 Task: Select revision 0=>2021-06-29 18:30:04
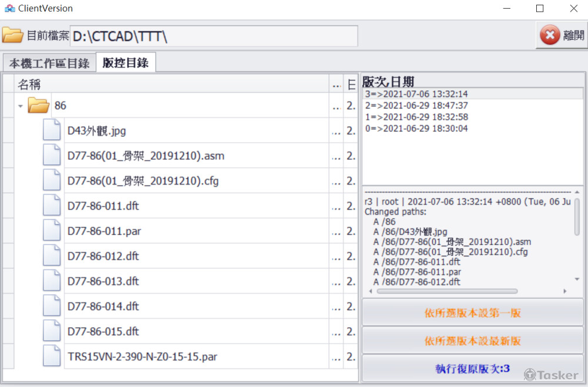[x=416, y=129]
